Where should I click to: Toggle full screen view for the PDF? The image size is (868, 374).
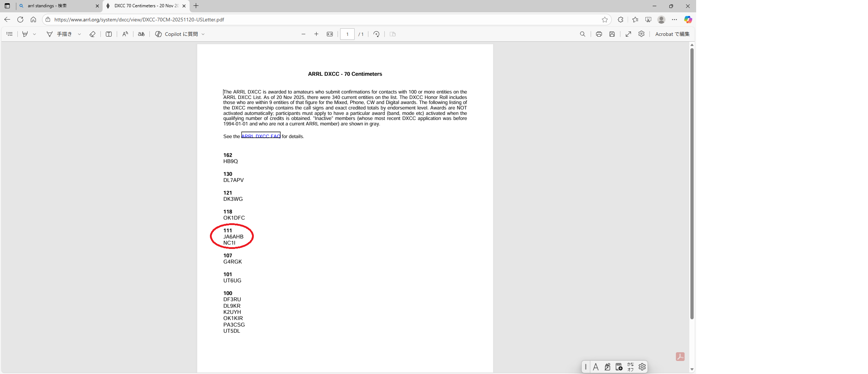pyautogui.click(x=628, y=34)
